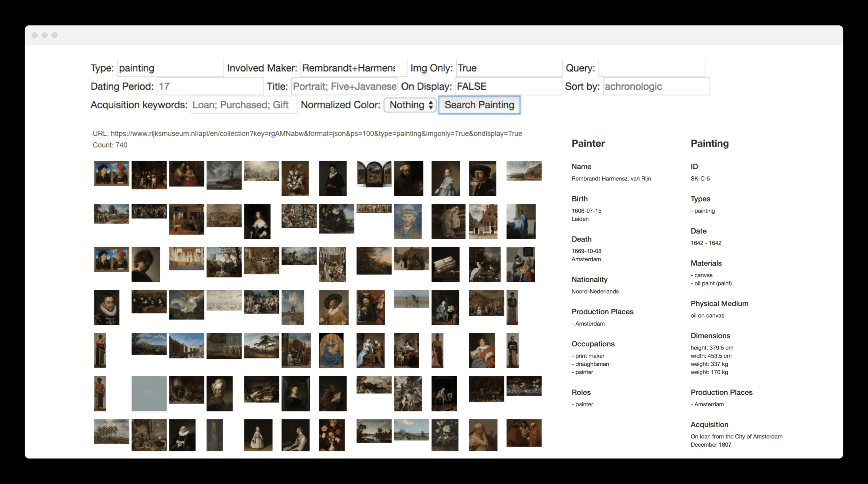Click the Milkmaid thumbnail by Vermeer

[521, 222]
